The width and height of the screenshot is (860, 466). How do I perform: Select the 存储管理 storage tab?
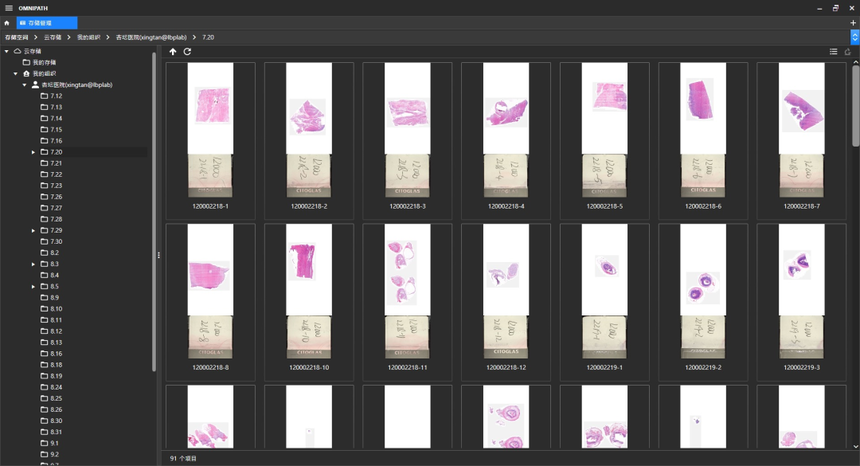[47, 23]
